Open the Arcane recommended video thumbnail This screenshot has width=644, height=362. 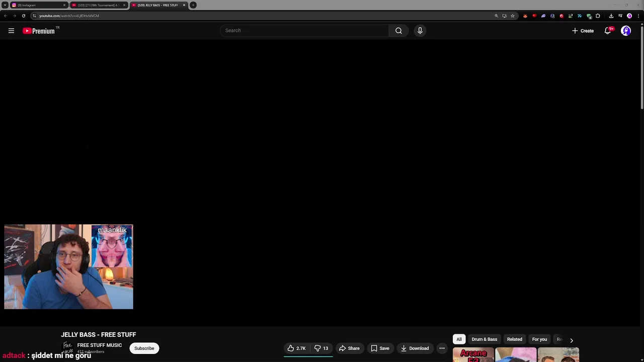click(473, 354)
